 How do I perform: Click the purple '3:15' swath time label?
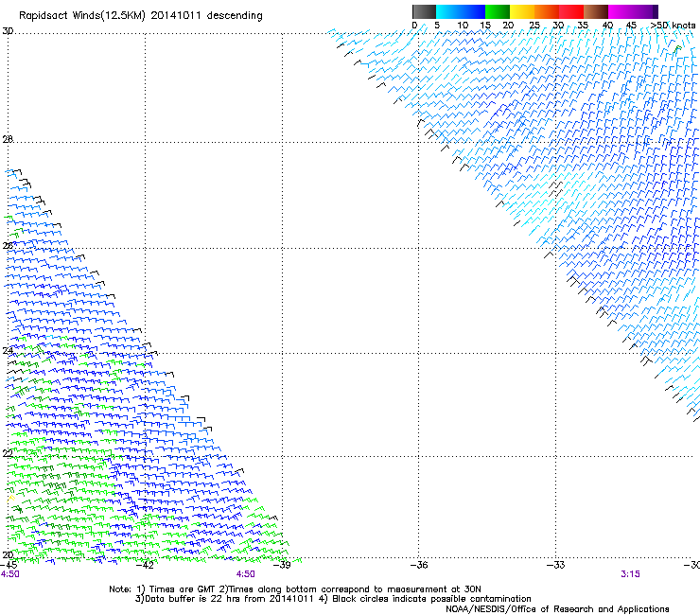[x=630, y=574]
